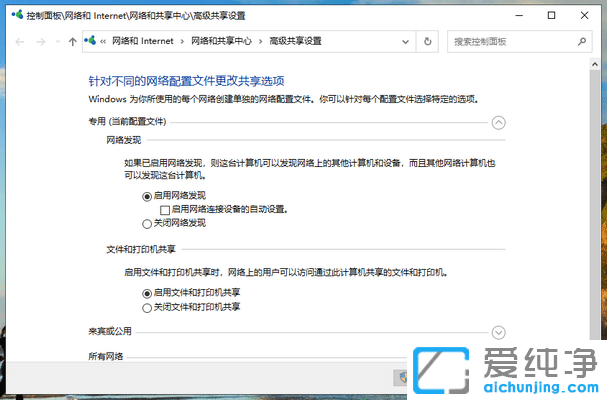The width and height of the screenshot is (607, 400).
Task: Refresh the address bar view
Action: (x=428, y=41)
